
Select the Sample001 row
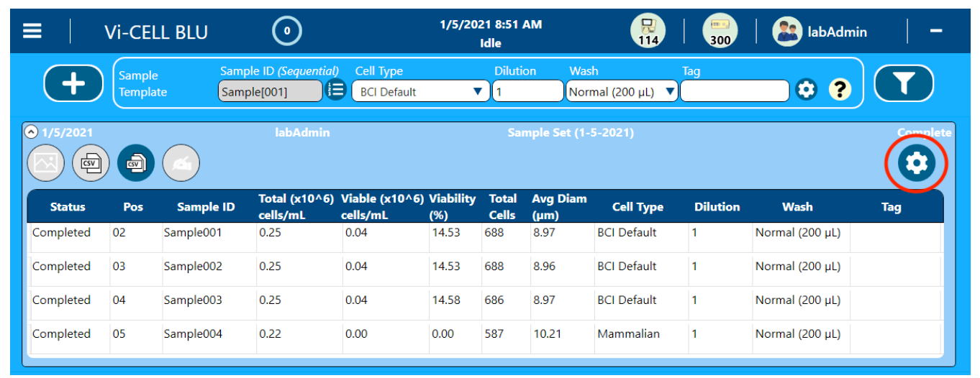tap(485, 237)
